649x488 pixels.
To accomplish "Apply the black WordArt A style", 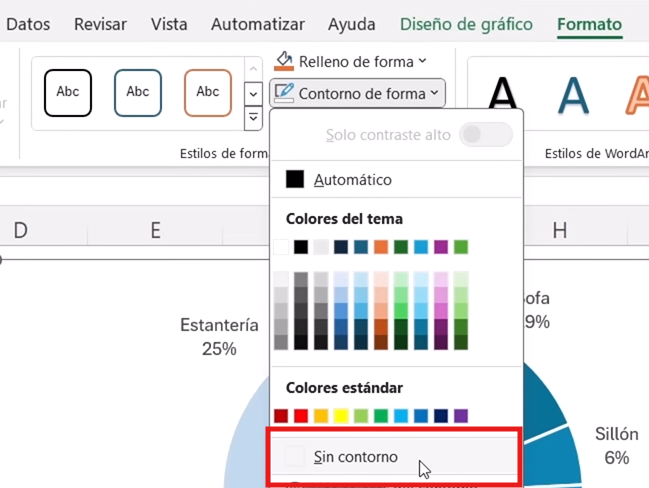I will tap(502, 94).
